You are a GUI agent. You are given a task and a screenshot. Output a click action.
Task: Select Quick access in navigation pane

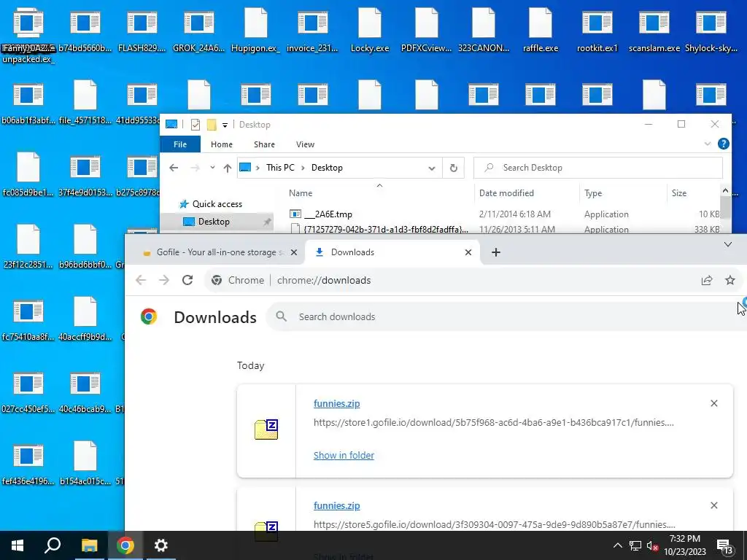(x=217, y=204)
